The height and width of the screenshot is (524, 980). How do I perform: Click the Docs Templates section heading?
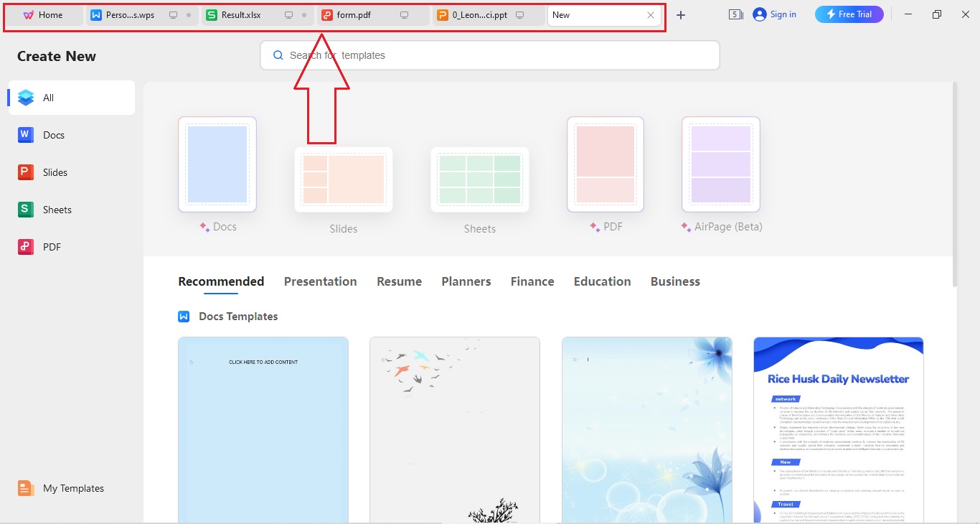[x=238, y=317]
